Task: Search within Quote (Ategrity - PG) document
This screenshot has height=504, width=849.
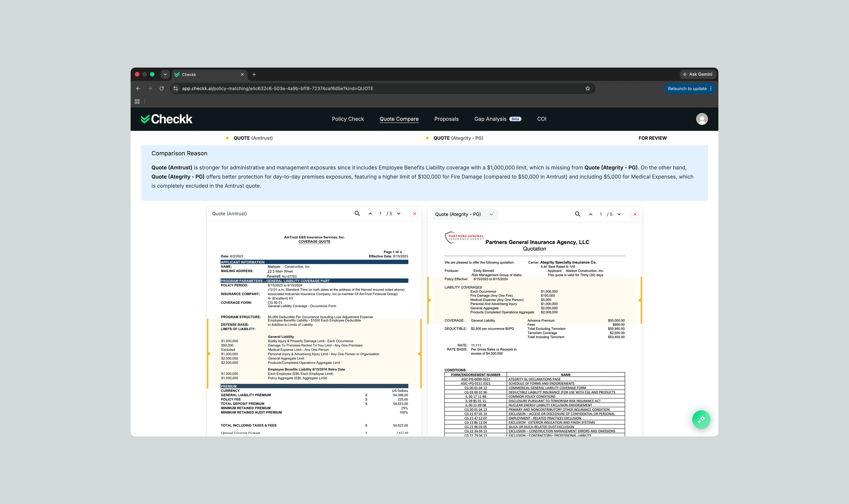Action: 577,214
